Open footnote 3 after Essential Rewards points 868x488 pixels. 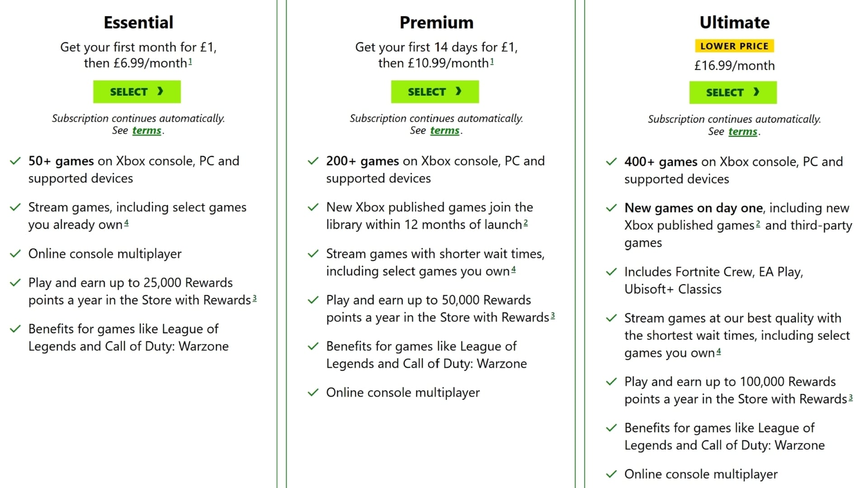255,298
